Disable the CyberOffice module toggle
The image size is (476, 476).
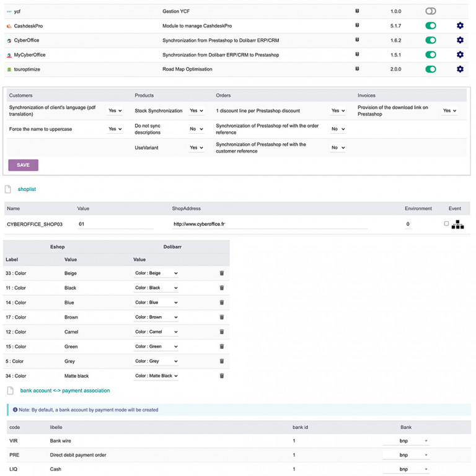coord(431,40)
